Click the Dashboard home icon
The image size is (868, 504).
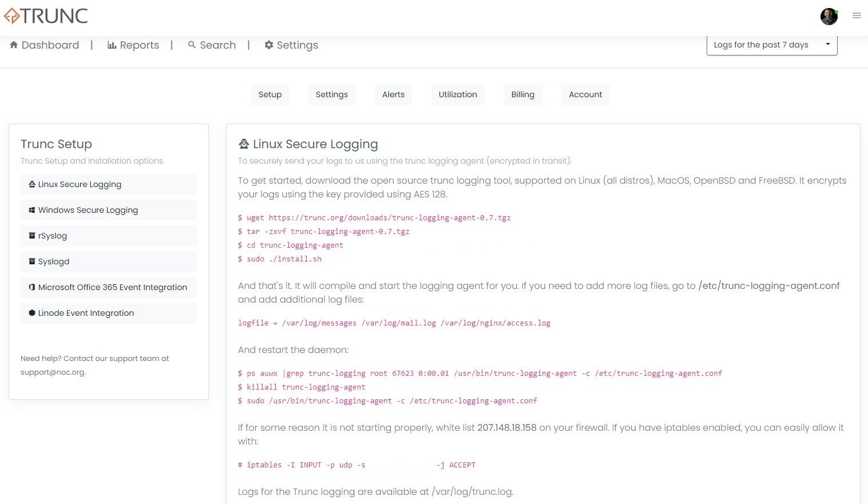pos(14,45)
